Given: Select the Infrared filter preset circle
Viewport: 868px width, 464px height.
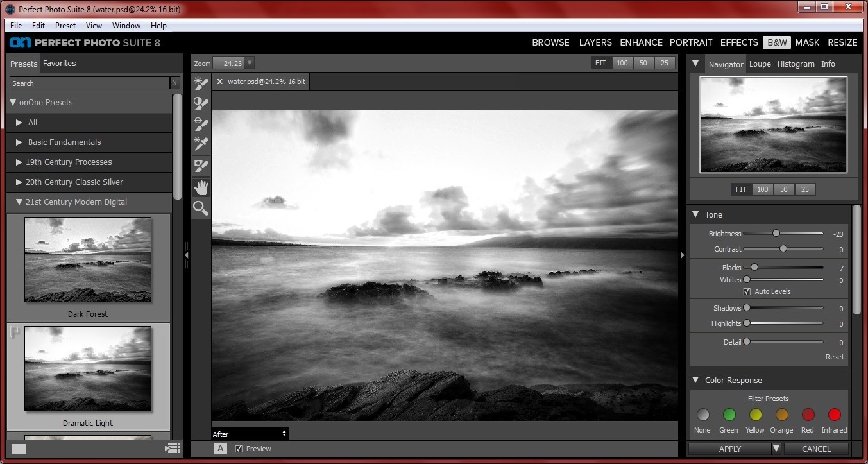Looking at the screenshot, I should click(834, 414).
